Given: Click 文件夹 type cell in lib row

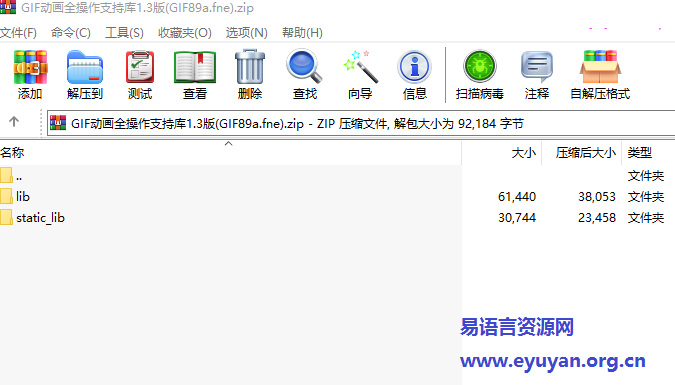Looking at the screenshot, I should tap(646, 197).
